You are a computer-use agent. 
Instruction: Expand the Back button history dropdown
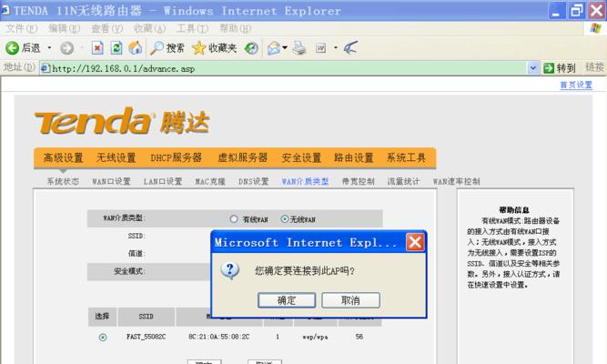[x=49, y=47]
